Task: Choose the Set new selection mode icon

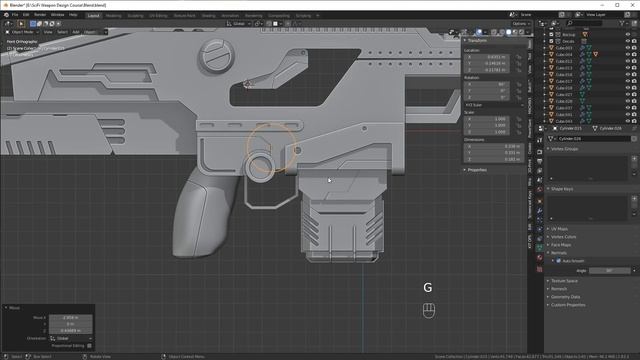Action: 33,24
